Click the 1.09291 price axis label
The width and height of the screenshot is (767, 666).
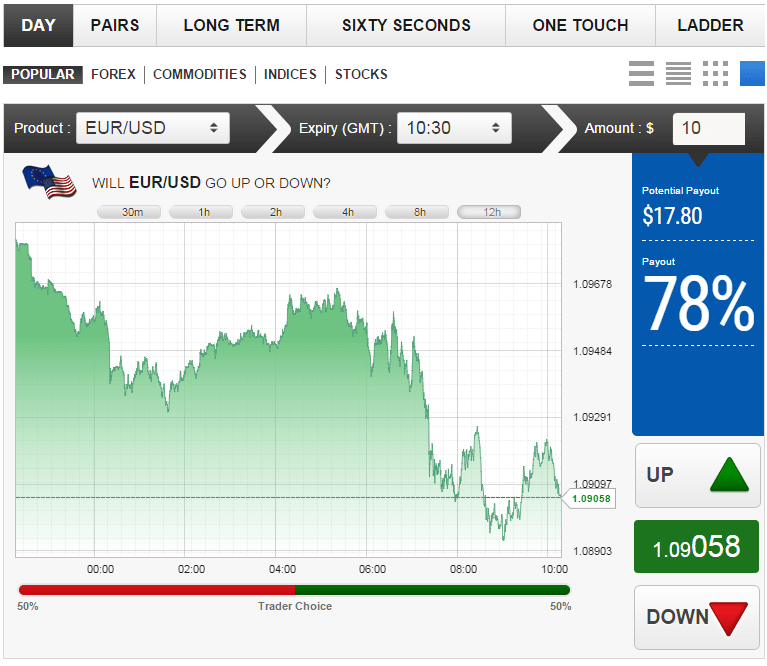click(x=592, y=417)
